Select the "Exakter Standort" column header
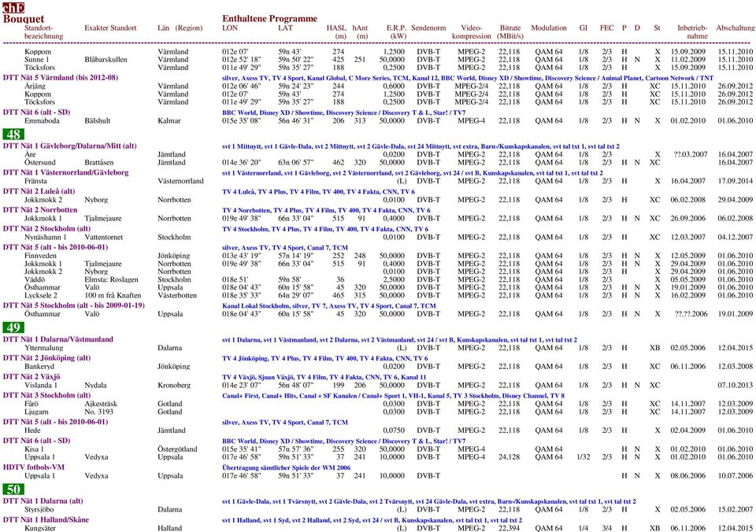Screen dimensions: 756x532 [110, 28]
